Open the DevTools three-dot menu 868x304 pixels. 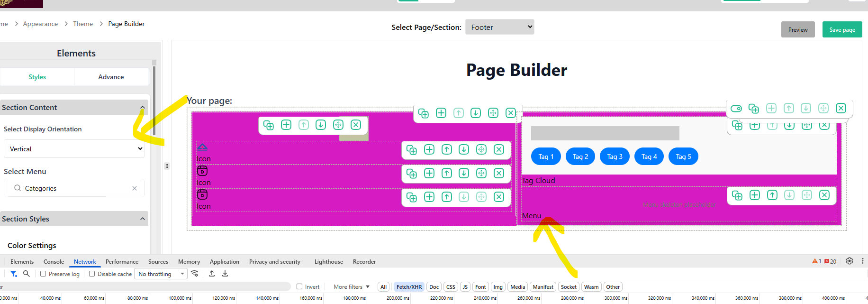[x=862, y=261]
